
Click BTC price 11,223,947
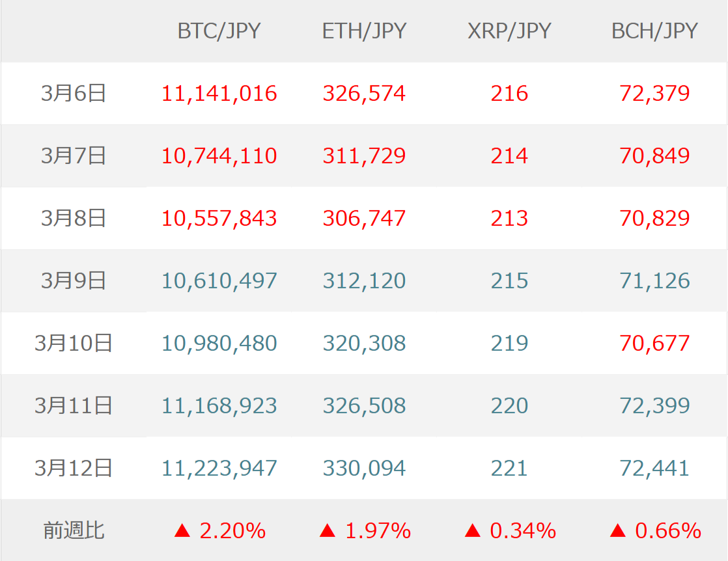[219, 469]
